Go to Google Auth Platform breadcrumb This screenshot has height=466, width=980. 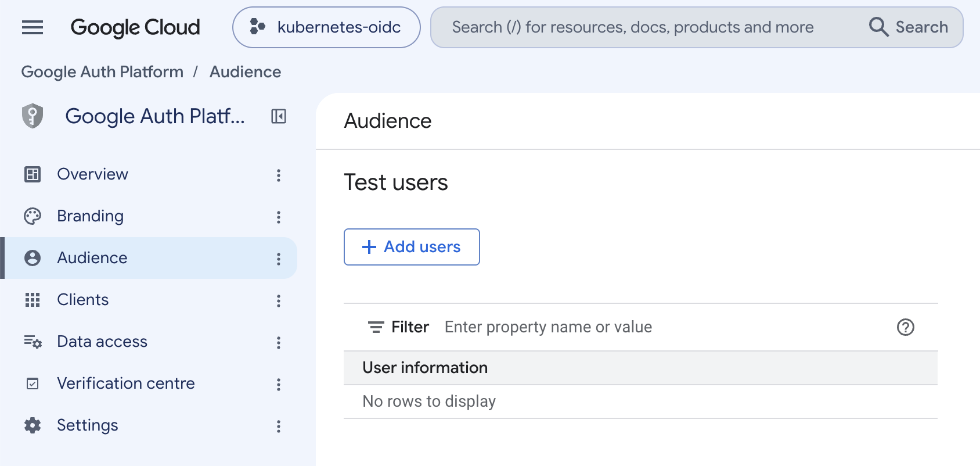click(x=102, y=71)
